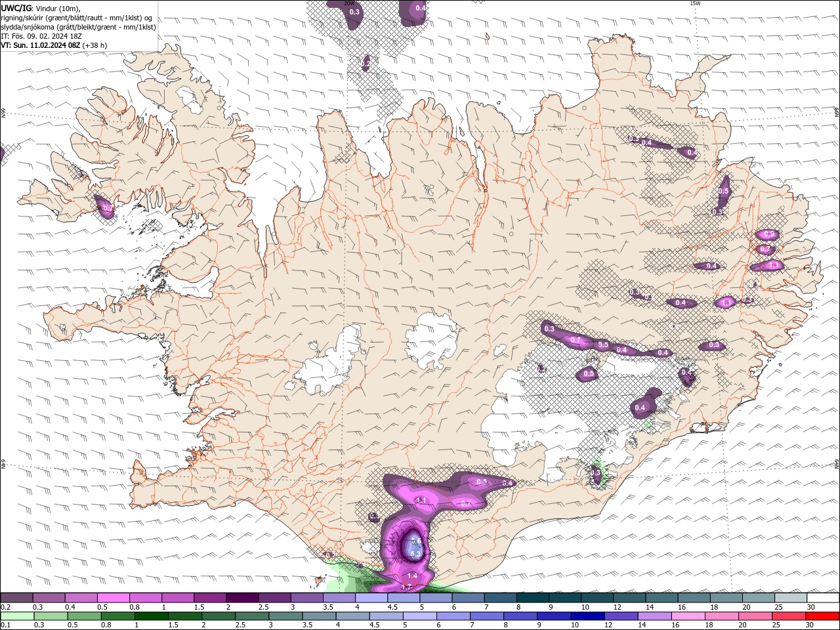This screenshot has width=840, height=630.
Task: Click the 'UWC/IG: Vindur (10m)' title text
Action: [x=41, y=8]
